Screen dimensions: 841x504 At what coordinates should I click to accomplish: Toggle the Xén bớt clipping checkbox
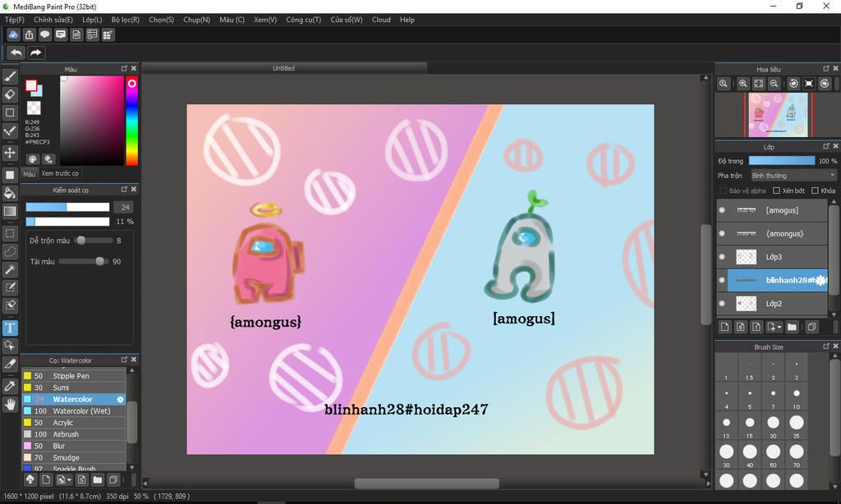click(776, 191)
